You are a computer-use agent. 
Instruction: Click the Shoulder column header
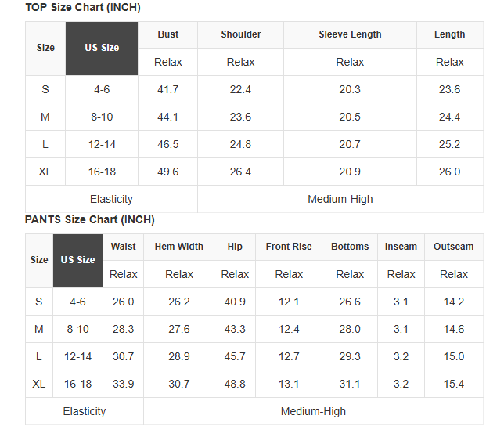pos(241,34)
